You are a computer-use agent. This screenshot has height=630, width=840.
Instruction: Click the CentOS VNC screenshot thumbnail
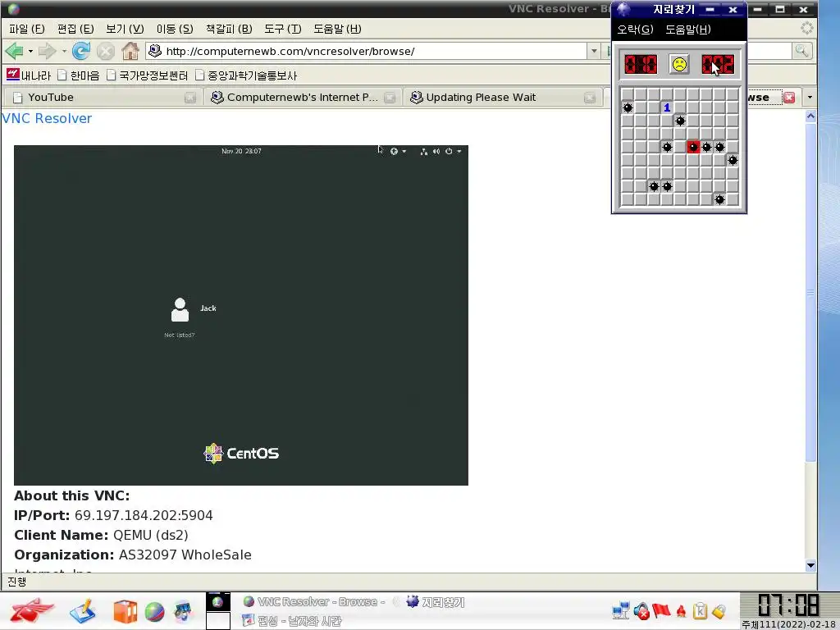tap(241, 315)
